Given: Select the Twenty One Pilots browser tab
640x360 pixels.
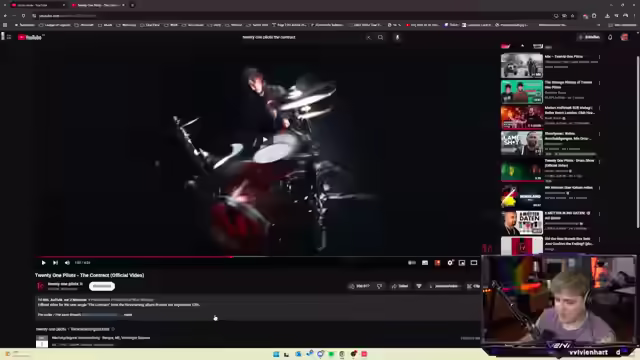Looking at the screenshot, I should [x=98, y=5].
